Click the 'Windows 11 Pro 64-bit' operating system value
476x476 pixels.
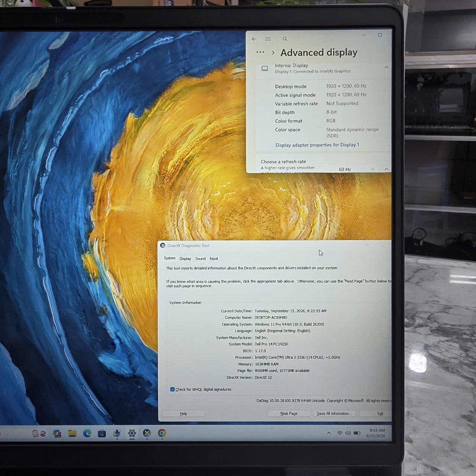point(289,324)
